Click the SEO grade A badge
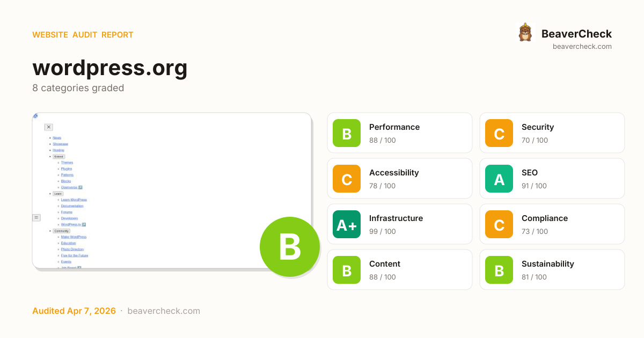Image resolution: width=644 pixels, height=338 pixels. 499,179
